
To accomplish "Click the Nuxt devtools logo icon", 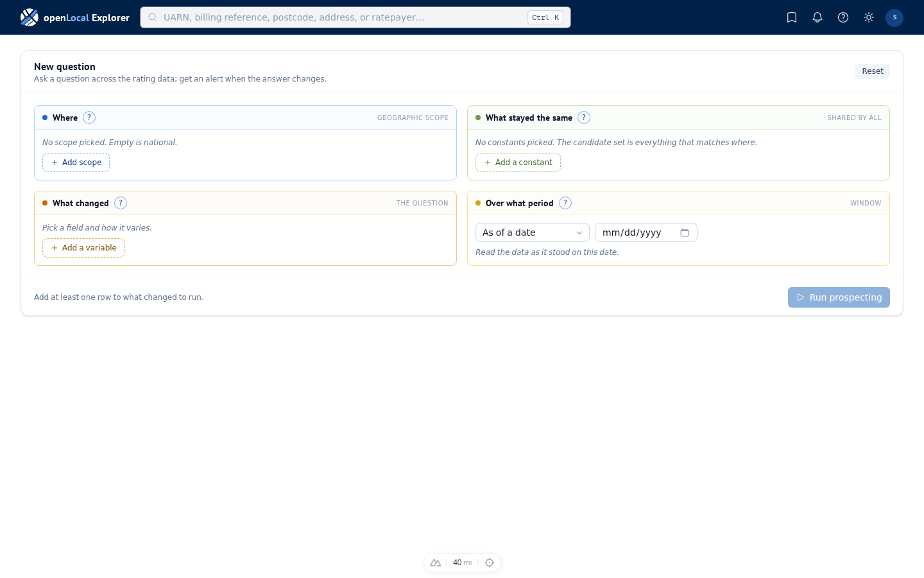I will pyautogui.click(x=436, y=563).
